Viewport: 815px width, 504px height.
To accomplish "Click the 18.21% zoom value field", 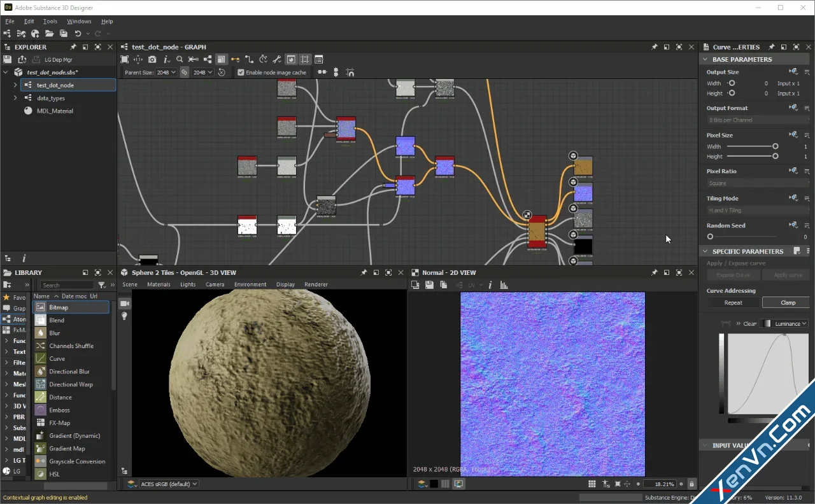I will click(x=660, y=484).
